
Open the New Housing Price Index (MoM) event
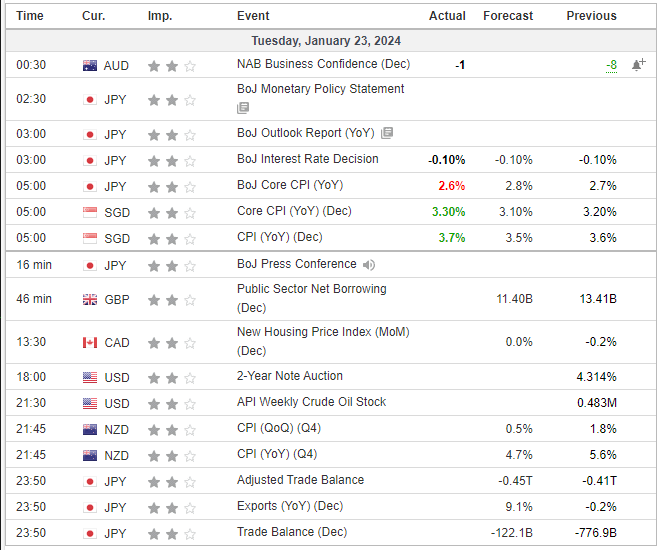coord(323,332)
